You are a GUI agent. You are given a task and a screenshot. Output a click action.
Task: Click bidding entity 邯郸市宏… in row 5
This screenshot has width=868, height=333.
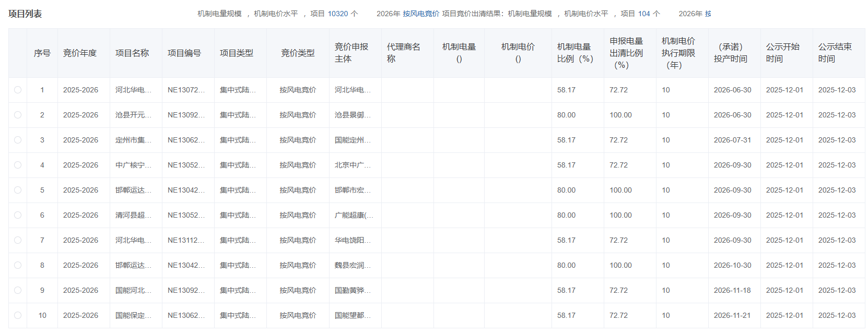(353, 190)
